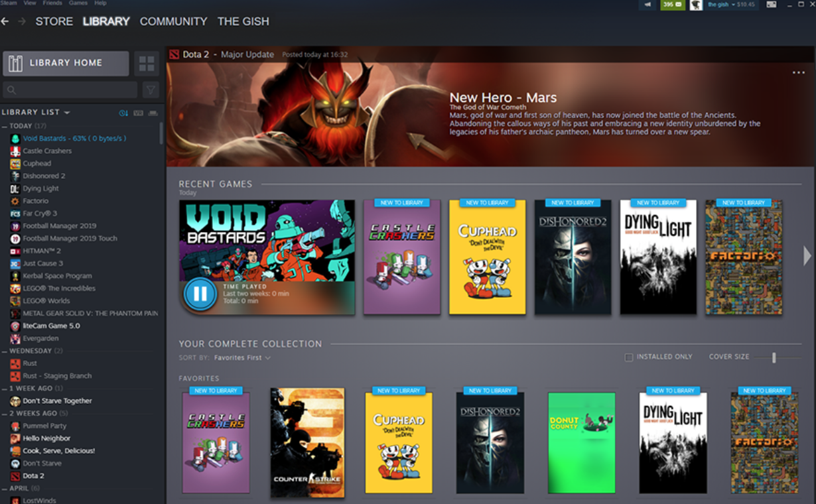Screen dimensions: 816x504
Task: Toggle the VR games filter icon
Action: pyautogui.click(x=138, y=113)
